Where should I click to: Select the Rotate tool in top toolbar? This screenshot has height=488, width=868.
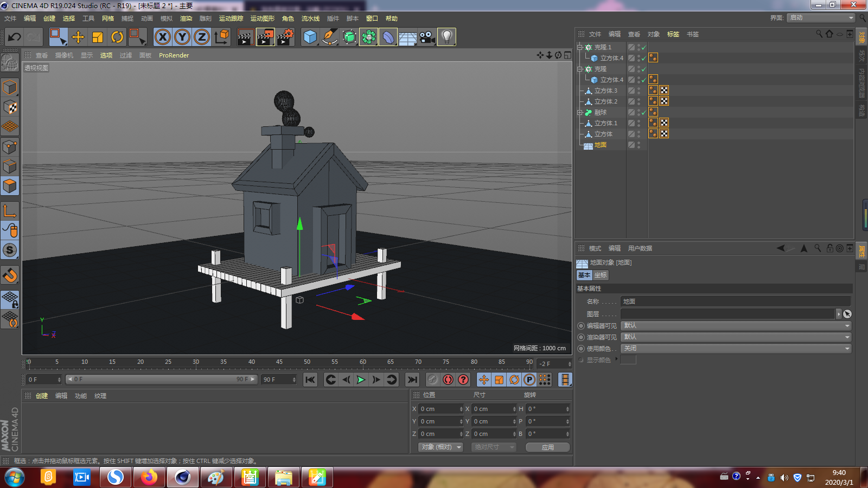point(117,37)
